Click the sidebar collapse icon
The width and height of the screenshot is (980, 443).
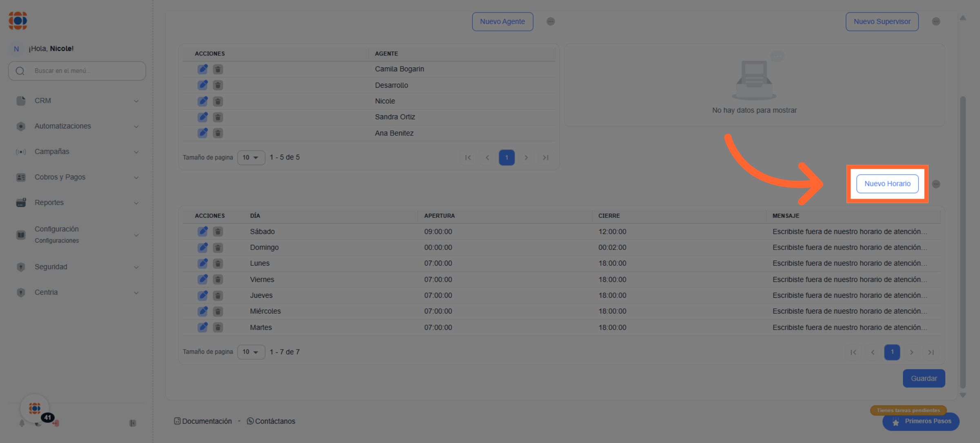coord(133,423)
